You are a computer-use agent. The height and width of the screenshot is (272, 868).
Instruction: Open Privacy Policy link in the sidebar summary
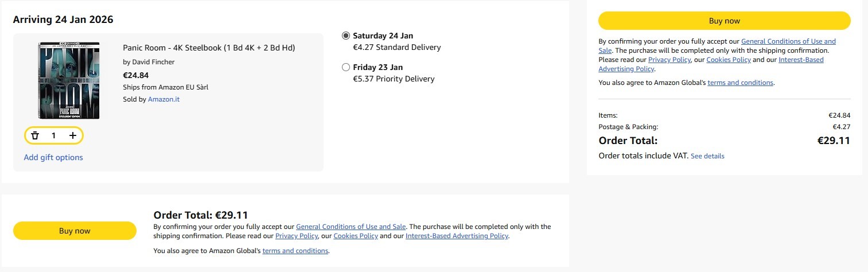click(670, 60)
